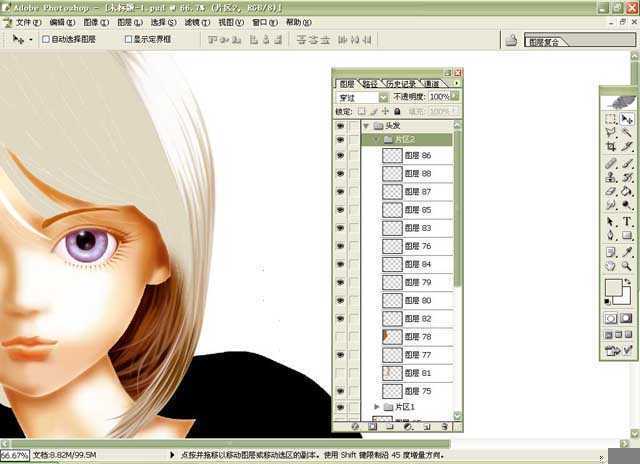Select the Notes tool

(611, 253)
